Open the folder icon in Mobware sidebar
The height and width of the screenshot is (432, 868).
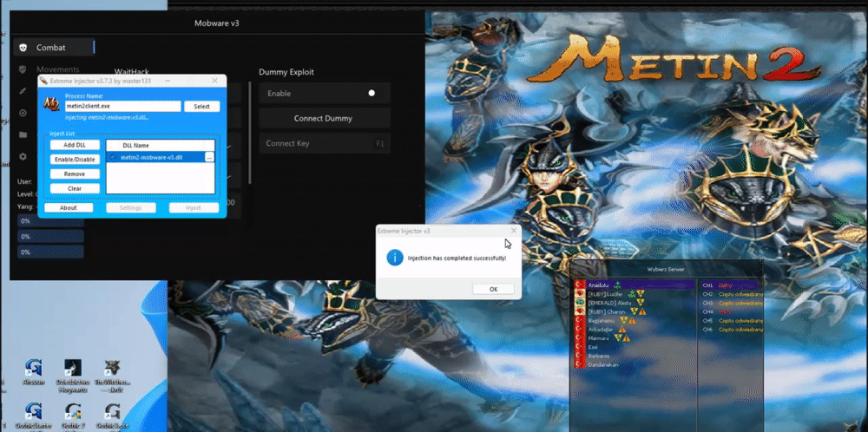point(23,134)
